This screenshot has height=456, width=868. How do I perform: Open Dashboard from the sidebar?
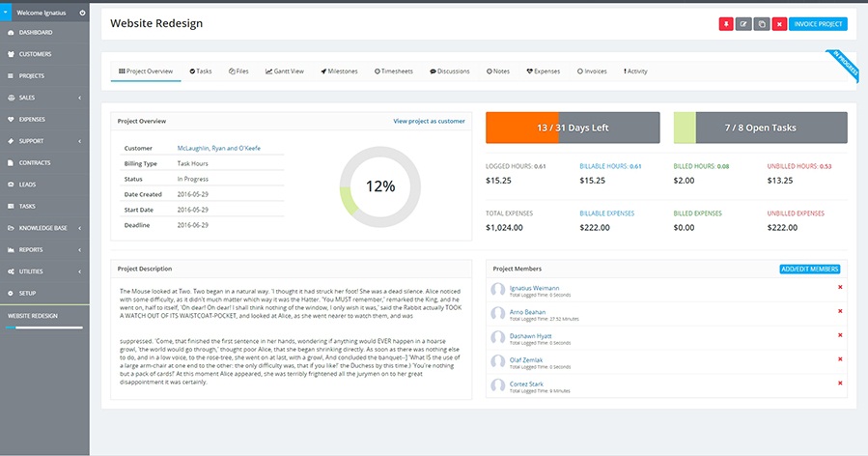[35, 32]
